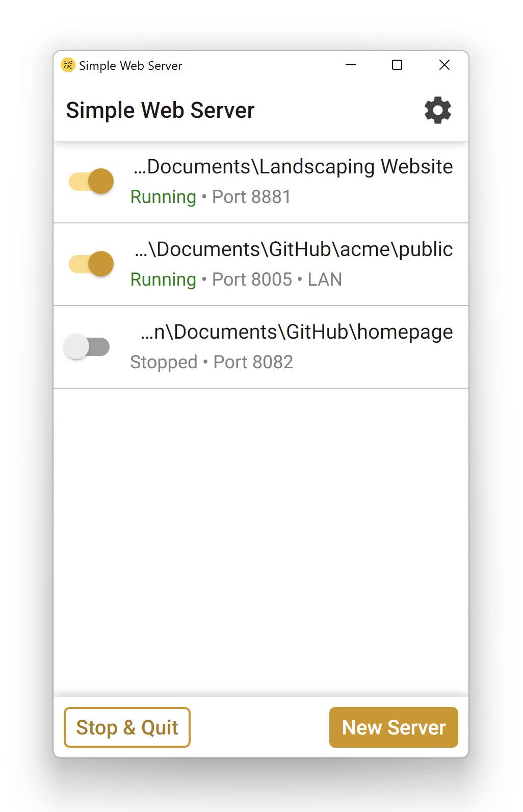This screenshot has width=523, height=812.
Task: Select the GitHub\acme\public server path
Action: [294, 249]
